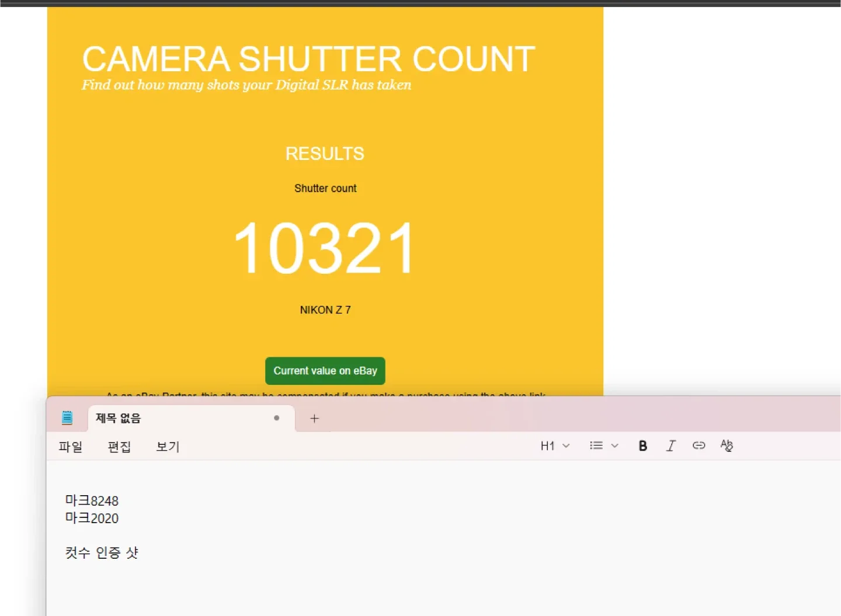
Task: Click the line 컷수 인증 샷 in Notepad
Action: pyautogui.click(x=102, y=552)
